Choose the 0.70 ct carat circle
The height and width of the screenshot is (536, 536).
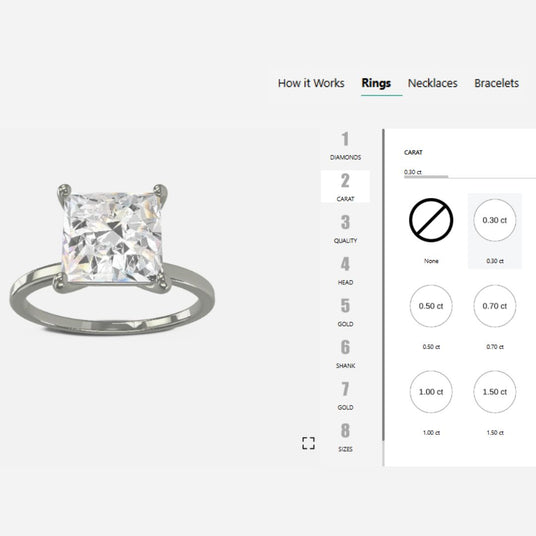point(495,306)
